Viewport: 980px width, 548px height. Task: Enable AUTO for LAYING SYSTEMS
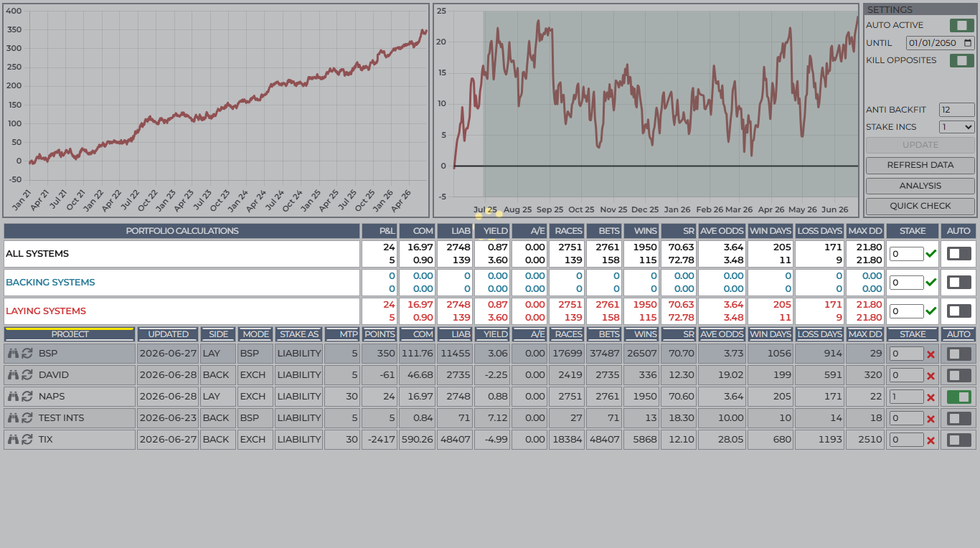959,311
